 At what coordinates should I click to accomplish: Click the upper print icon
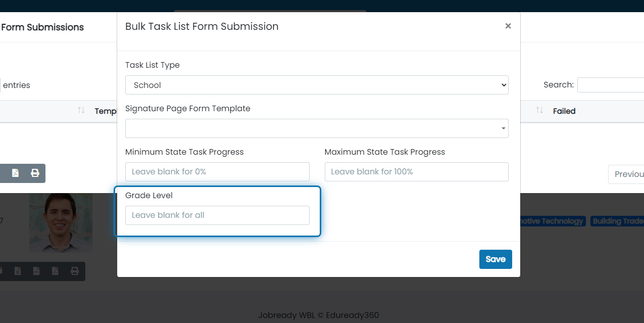pos(35,173)
